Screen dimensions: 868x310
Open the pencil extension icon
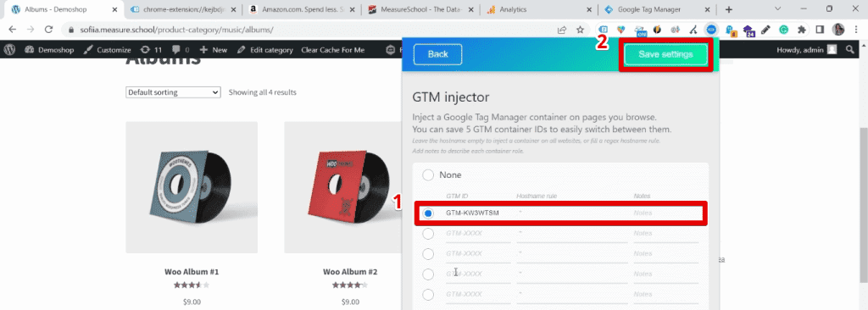(x=766, y=30)
